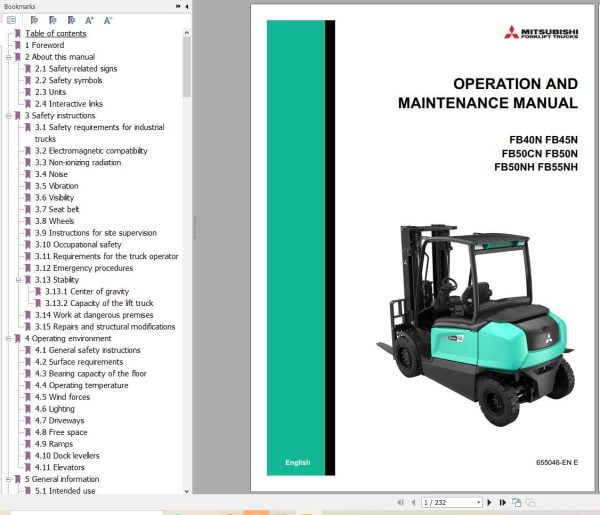This screenshot has width=600, height=515.
Task: Open bookmark '5.1 Intended use'
Action: (65, 491)
